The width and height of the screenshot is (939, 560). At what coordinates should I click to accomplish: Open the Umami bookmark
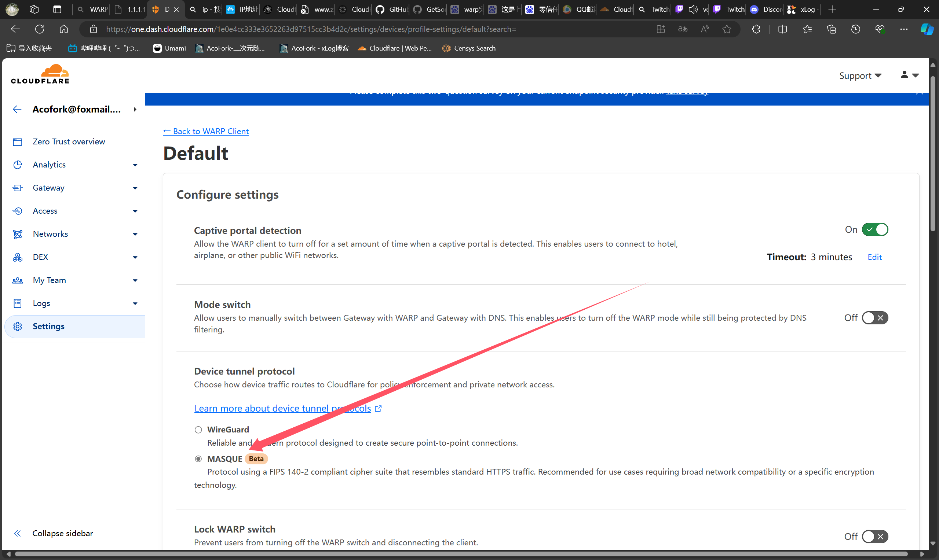click(x=169, y=48)
